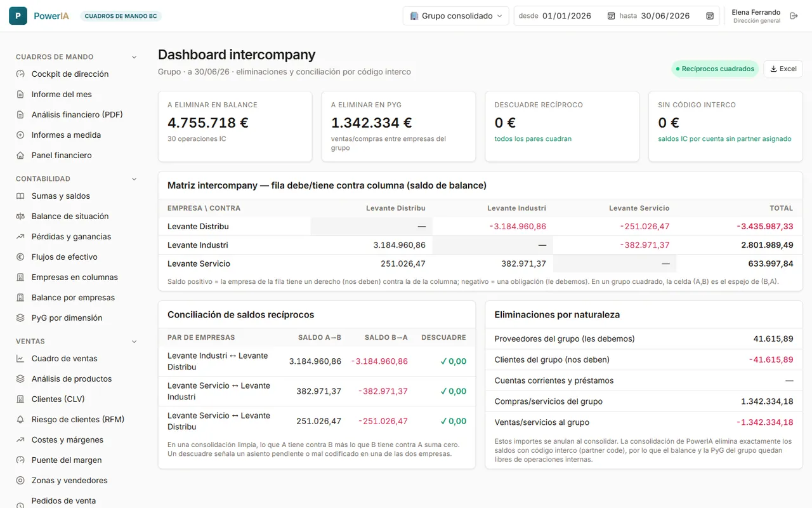
Task: Click the Proveedores del grupo (les debemos) row label
Action: (565, 339)
